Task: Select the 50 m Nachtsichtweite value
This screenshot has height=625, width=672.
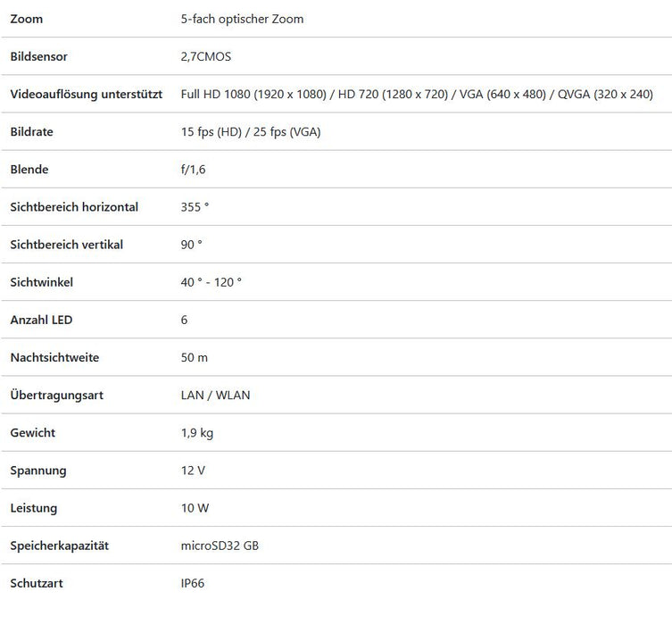Action: [x=194, y=357]
